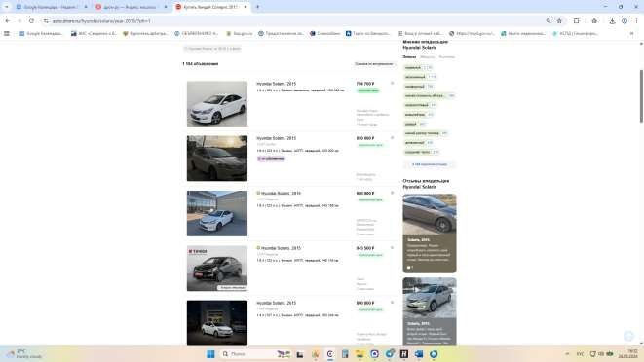Open the brown Solaris owner review card
This screenshot has height=362, width=644.
point(430,234)
